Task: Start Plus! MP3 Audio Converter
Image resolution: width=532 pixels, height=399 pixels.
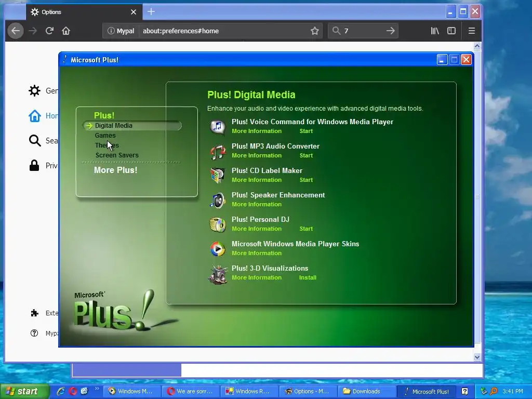Action: click(306, 155)
